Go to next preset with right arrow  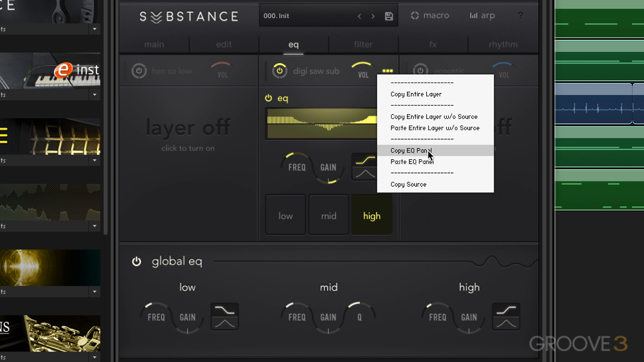[373, 16]
